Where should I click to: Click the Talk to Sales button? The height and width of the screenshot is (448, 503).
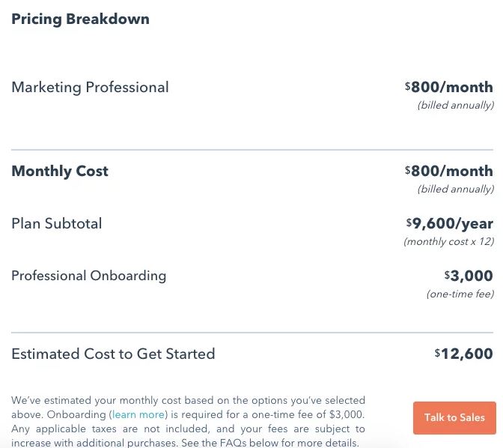pos(454,417)
